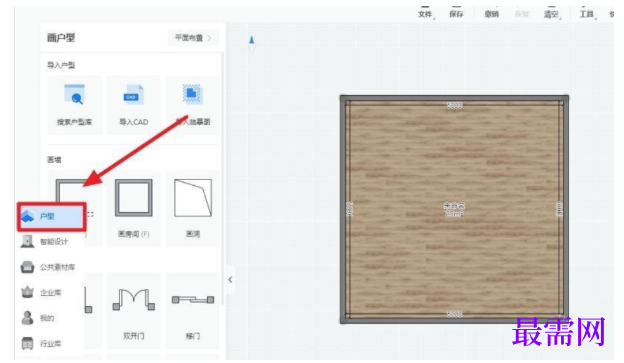This screenshot has width=624, height=363.
Task: Choose the 移门 sliding door element
Action: [x=193, y=310]
